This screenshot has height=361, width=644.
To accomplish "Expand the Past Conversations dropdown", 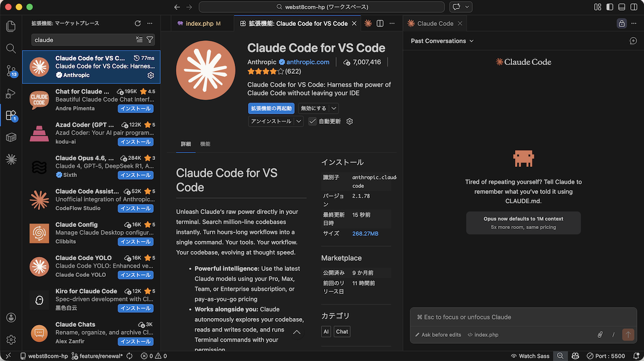I will tap(442, 41).
